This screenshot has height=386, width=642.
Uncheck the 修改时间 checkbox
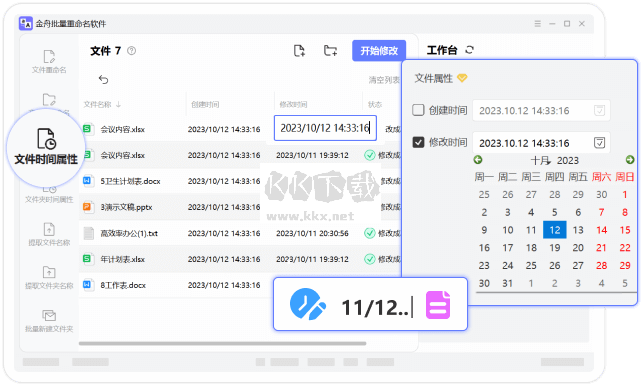coord(418,142)
